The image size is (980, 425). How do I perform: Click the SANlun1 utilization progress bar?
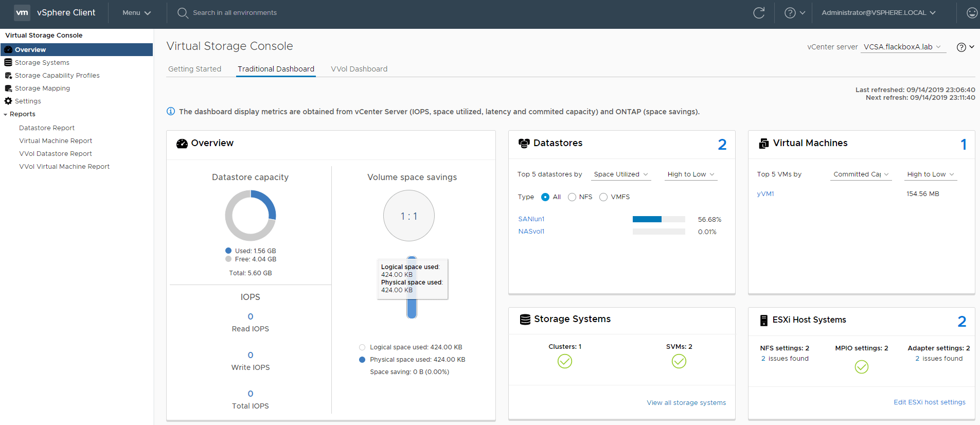(658, 219)
